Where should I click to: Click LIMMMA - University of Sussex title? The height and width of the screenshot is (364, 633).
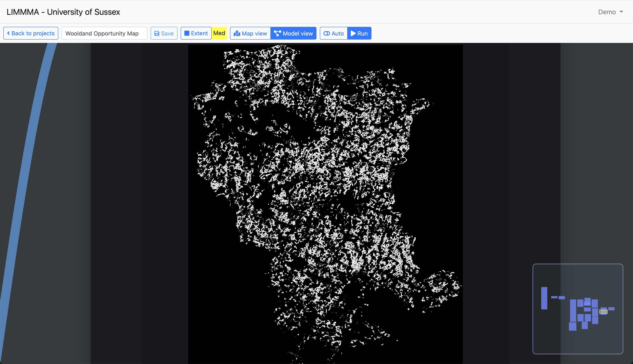click(x=63, y=12)
